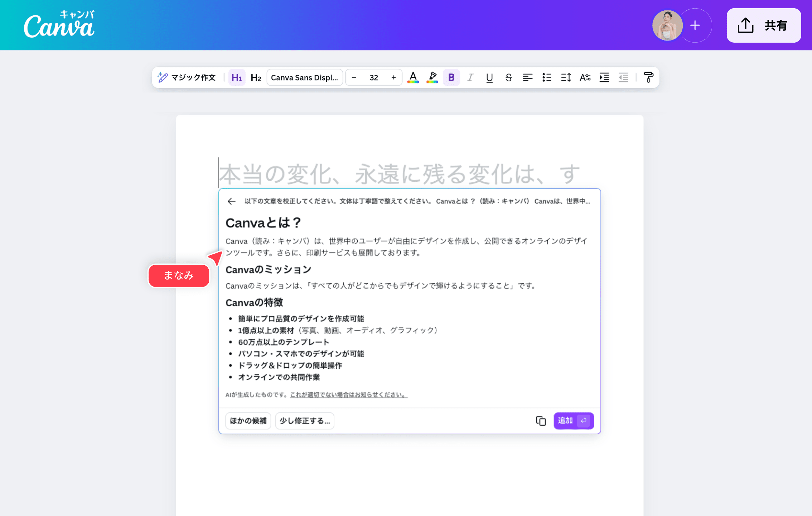Click the indent icon in the toolbar
Image resolution: width=812 pixels, height=516 pixels.
click(x=604, y=77)
